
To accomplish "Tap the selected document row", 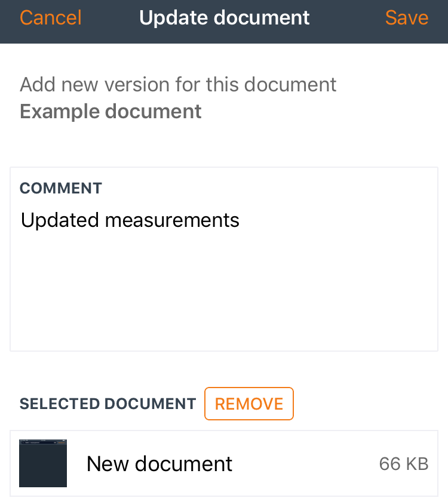I will tap(224, 463).
